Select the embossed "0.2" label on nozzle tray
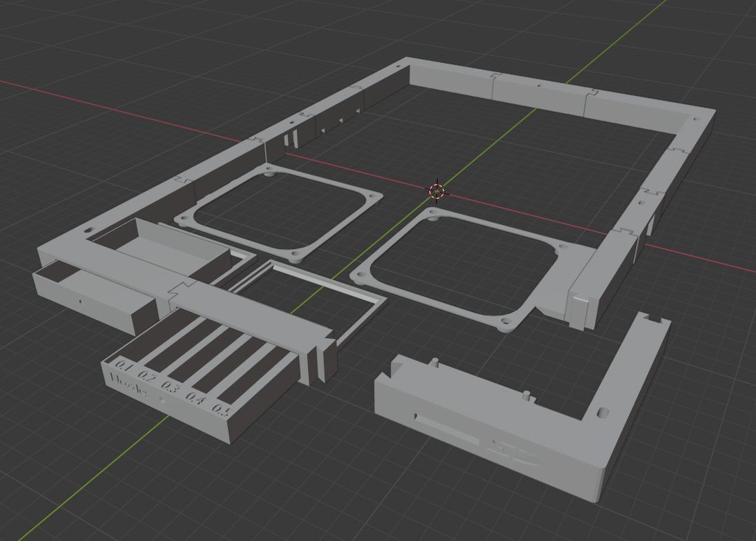Screen dimensions: 756x541 pyautogui.click(x=147, y=376)
